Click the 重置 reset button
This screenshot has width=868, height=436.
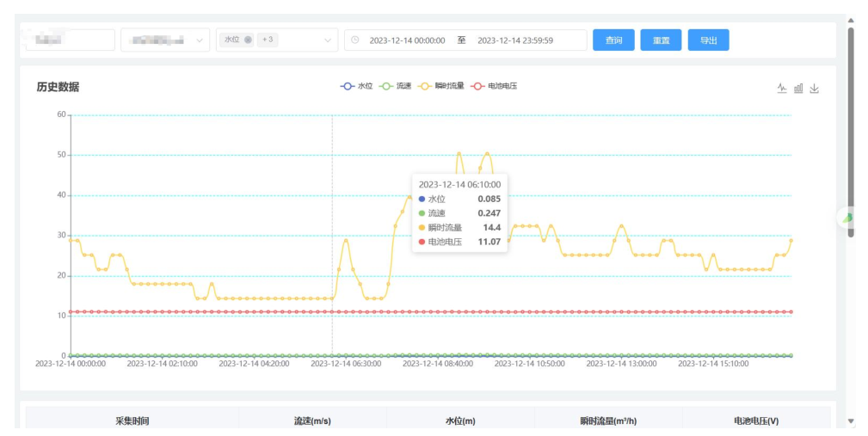point(661,40)
